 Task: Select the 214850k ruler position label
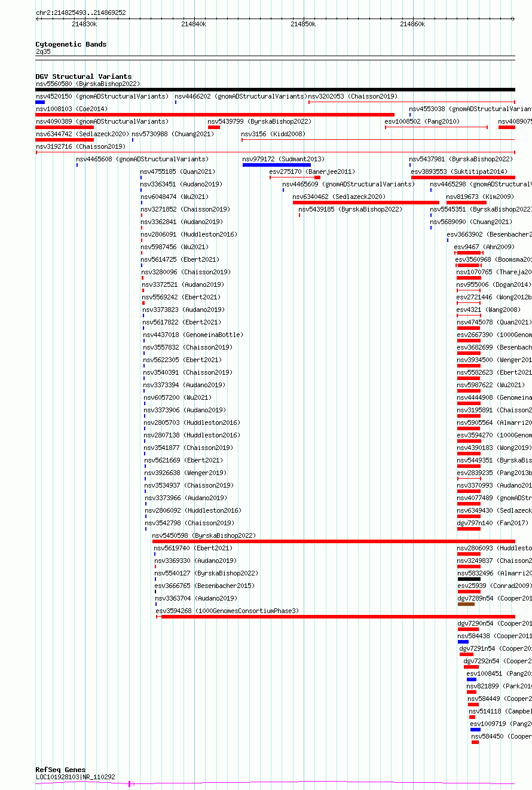(x=303, y=24)
